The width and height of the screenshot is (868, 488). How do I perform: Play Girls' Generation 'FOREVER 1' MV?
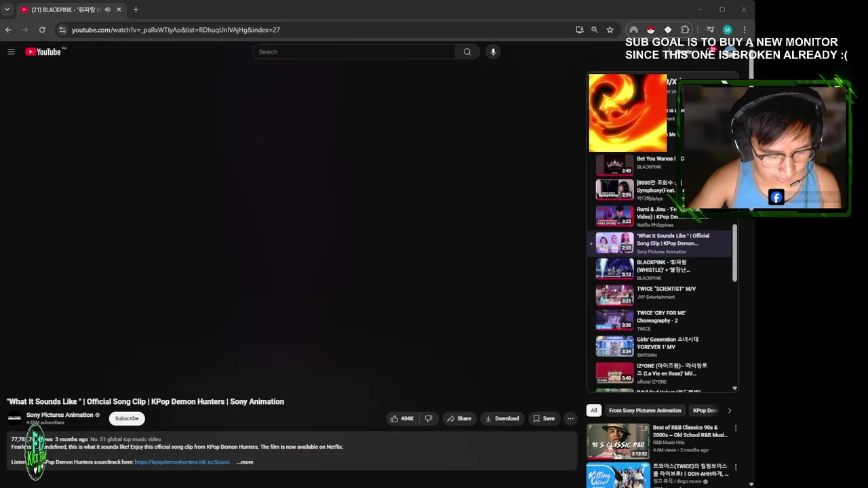[x=659, y=346]
